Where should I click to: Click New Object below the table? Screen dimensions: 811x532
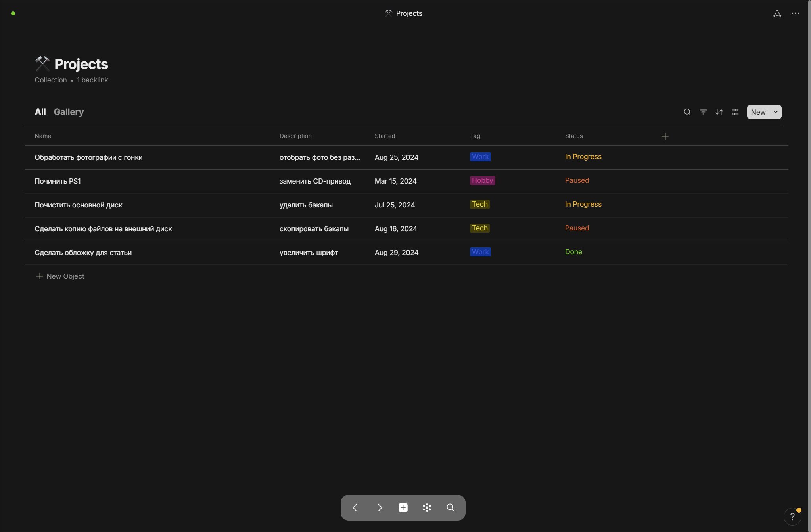[x=60, y=276]
